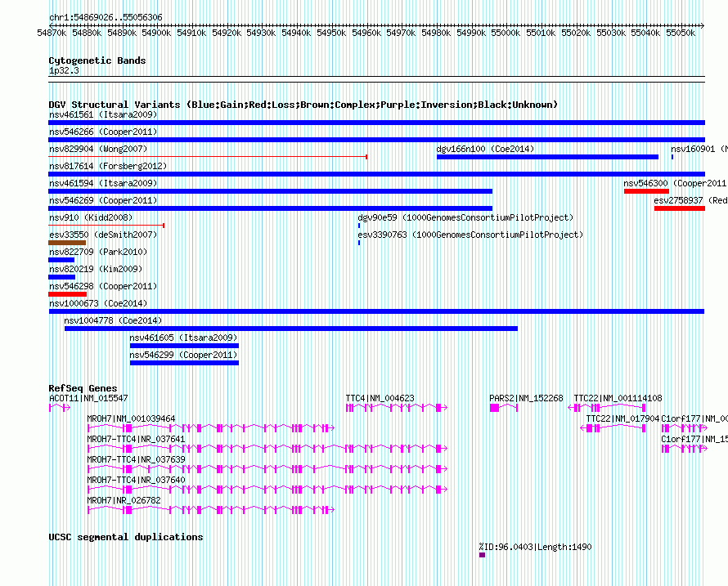Select the MROH7-TTC4|NR_037639 transcript label

tap(136, 459)
